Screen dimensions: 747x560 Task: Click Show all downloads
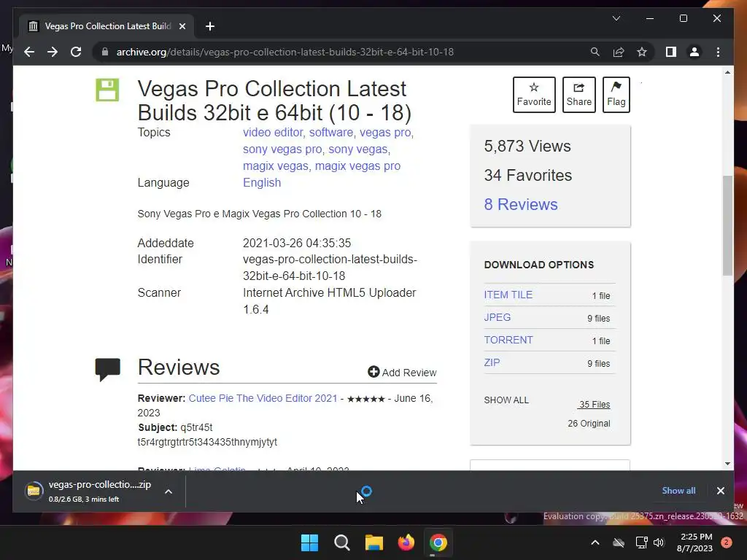[678, 491]
